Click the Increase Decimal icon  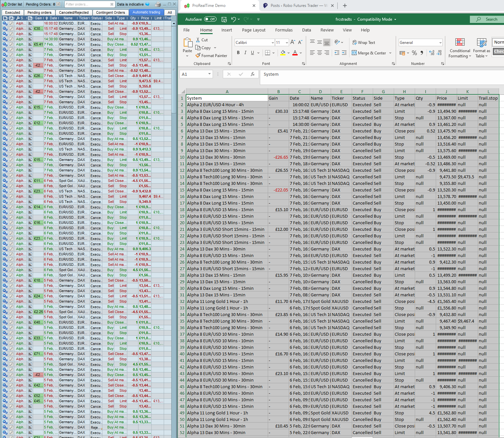[x=431, y=53]
